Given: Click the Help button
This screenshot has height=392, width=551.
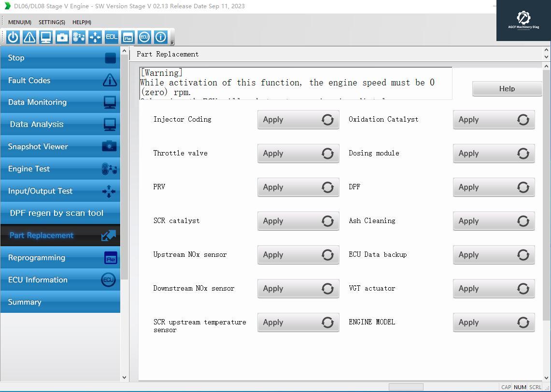Looking at the screenshot, I should (507, 89).
